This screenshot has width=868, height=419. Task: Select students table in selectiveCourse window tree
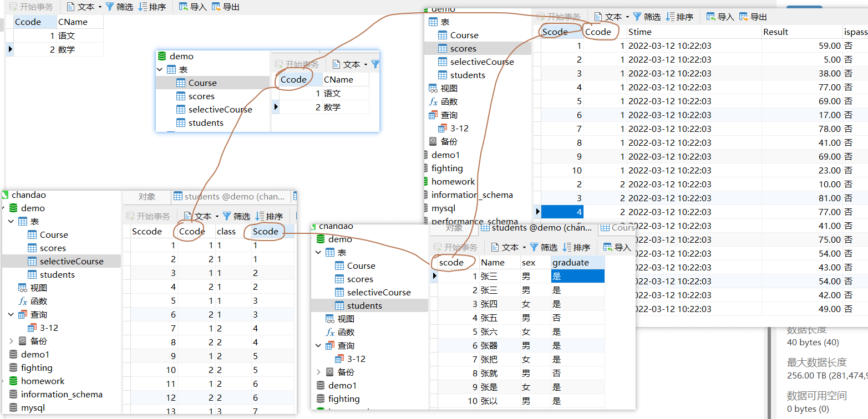coord(51,275)
